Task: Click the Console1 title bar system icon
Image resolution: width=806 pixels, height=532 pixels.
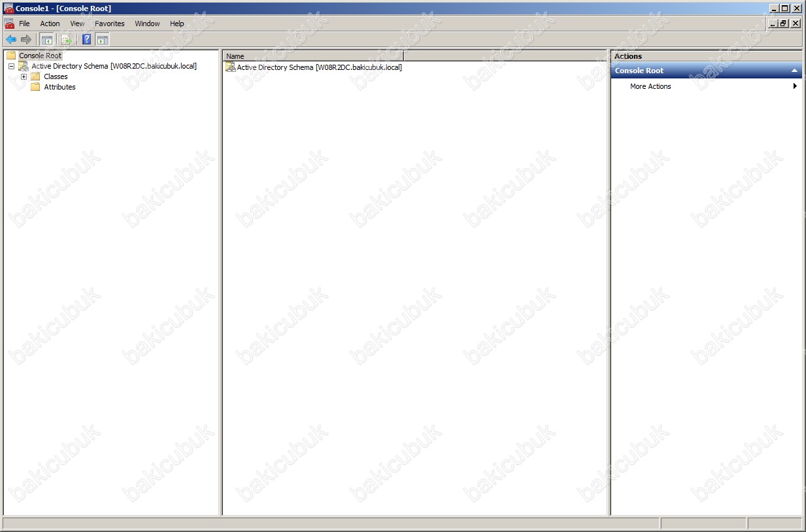Action: pyautogui.click(x=9, y=8)
